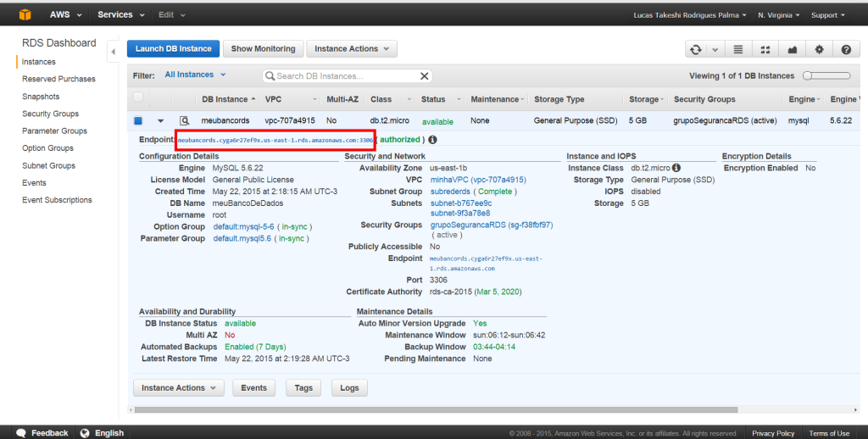Open Snapshots in the RDS sidebar
The height and width of the screenshot is (439, 868).
41,97
